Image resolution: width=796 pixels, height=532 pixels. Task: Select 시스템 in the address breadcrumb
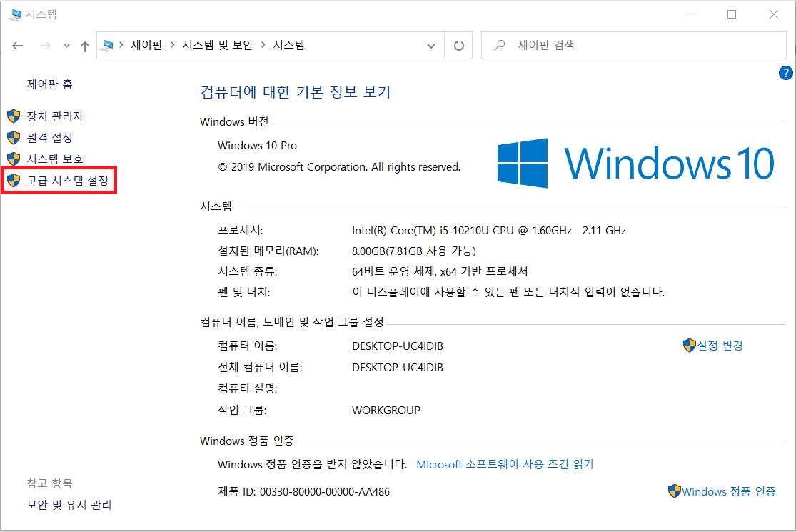coord(288,45)
